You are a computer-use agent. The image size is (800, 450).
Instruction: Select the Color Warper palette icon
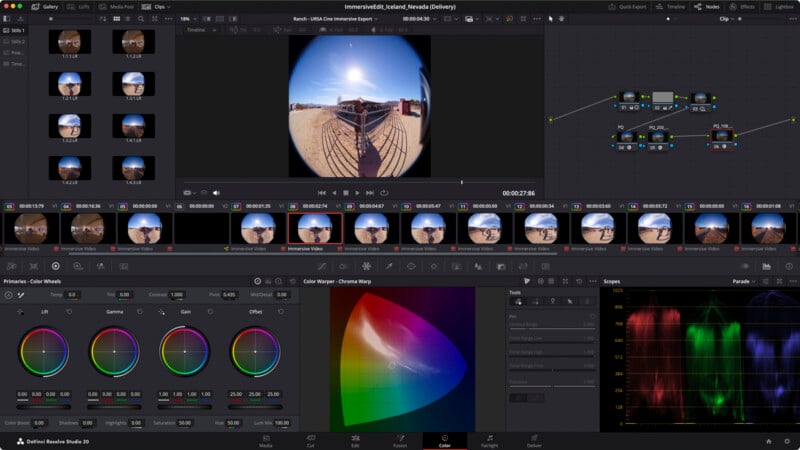click(366, 267)
